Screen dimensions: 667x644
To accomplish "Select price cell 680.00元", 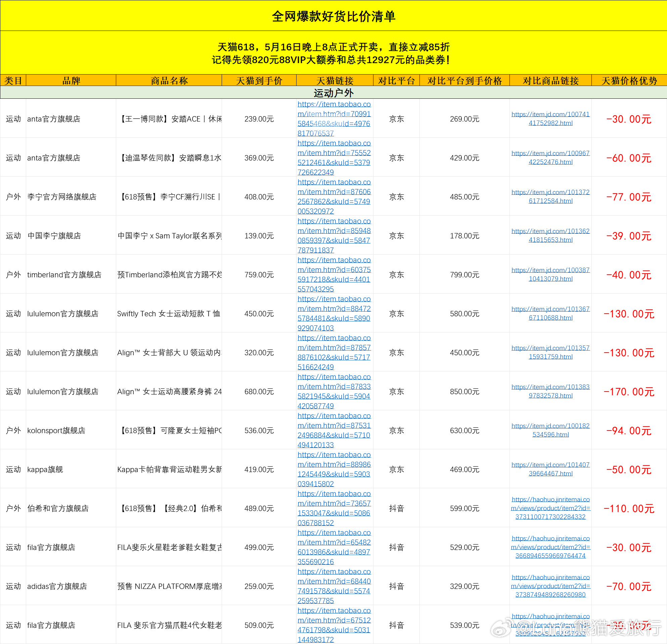I will coord(259,392).
